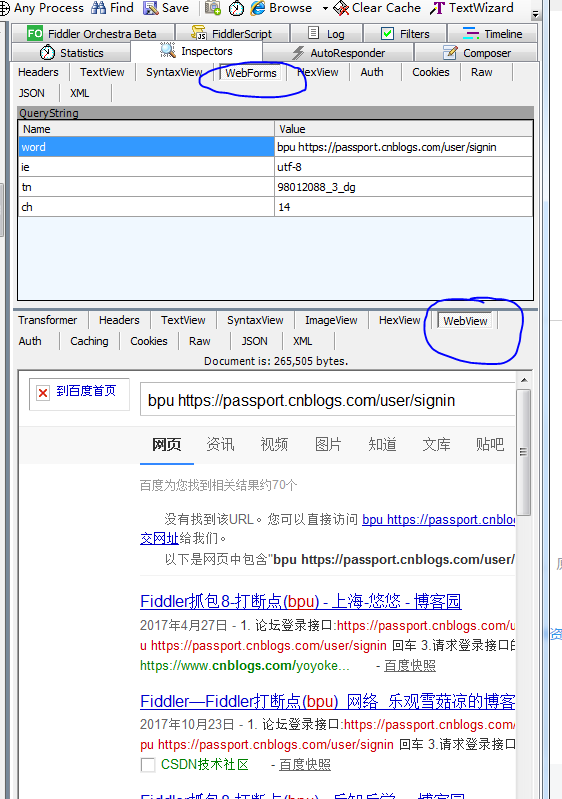This screenshot has height=799, width=562.
Task: Select the request WebForms tab
Action: [x=251, y=73]
